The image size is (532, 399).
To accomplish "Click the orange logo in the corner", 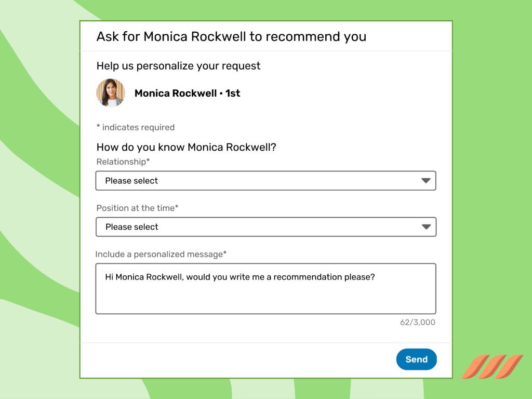I will [491, 367].
